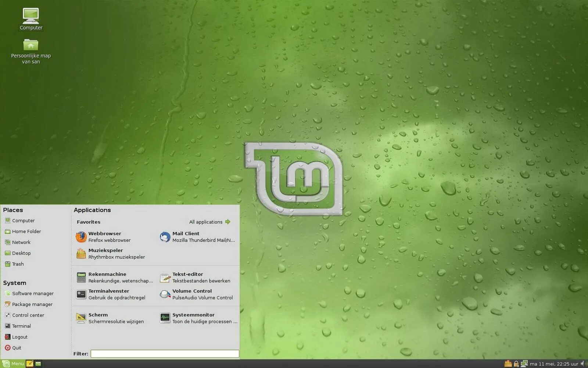Click inside the Filter input field
This screenshot has height=368, width=588.
pos(165,354)
